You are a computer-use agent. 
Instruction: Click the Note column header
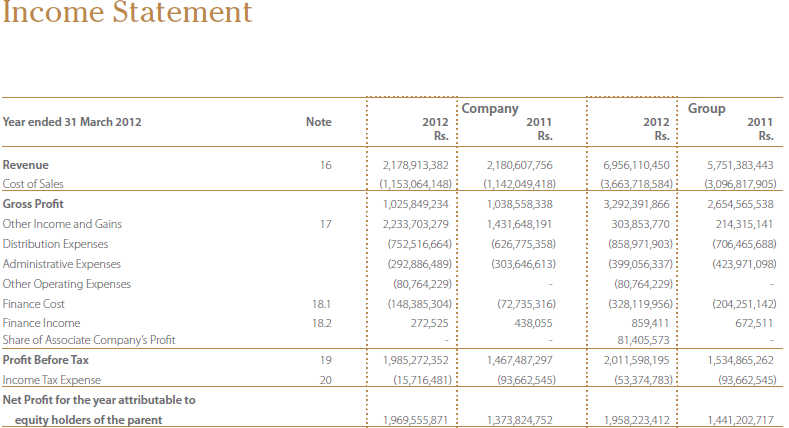(318, 122)
